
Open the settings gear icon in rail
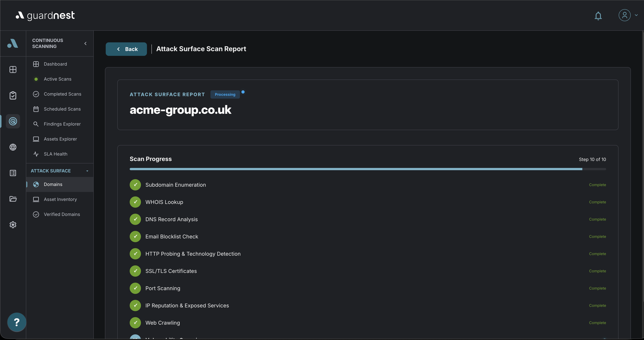pyautogui.click(x=13, y=225)
